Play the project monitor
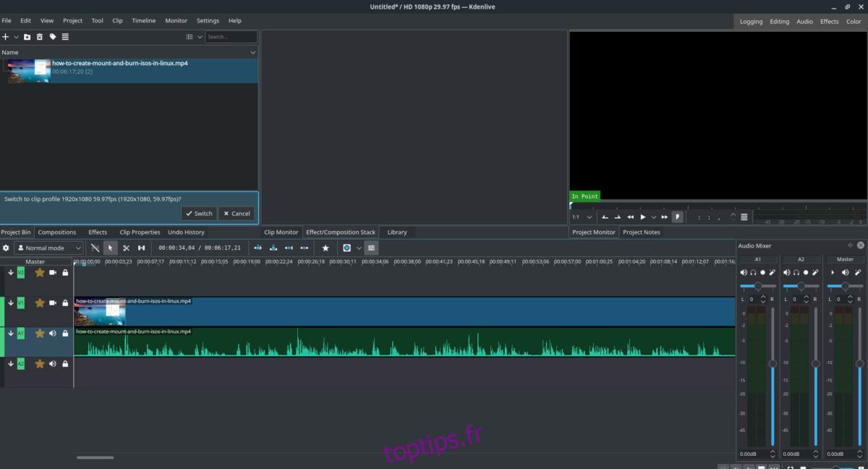The image size is (868, 469). tap(643, 217)
